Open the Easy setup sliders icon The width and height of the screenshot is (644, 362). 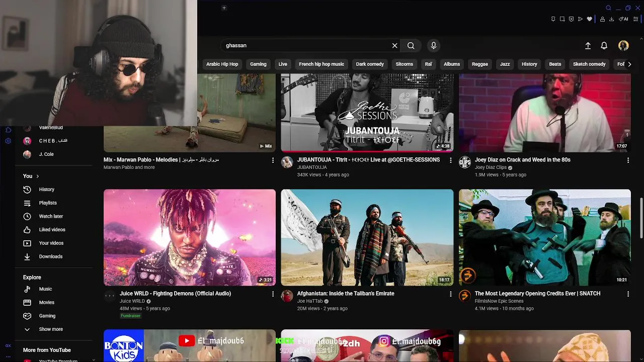(x=635, y=19)
